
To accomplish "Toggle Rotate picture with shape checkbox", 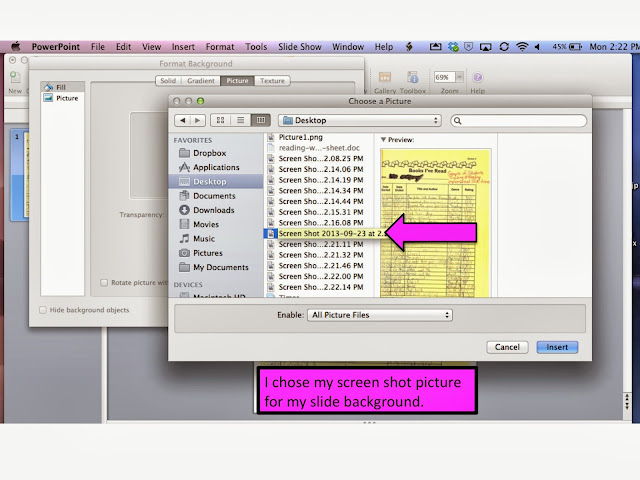I will coord(104,282).
